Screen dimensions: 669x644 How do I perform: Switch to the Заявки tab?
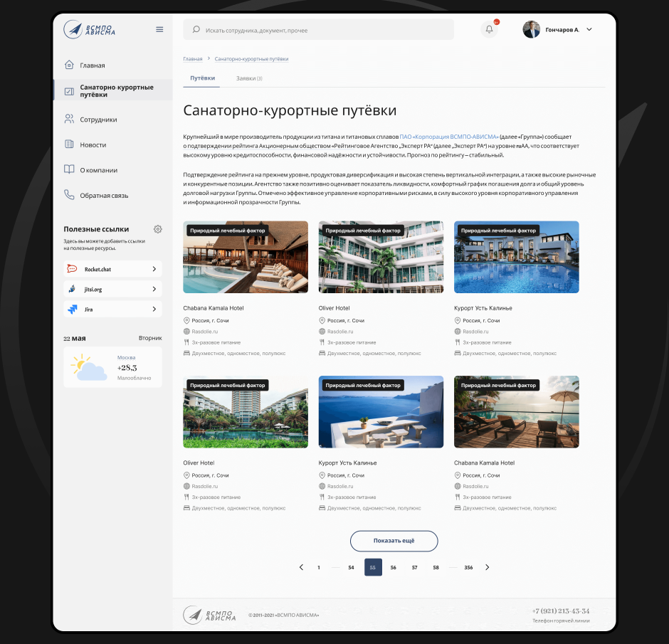point(249,78)
